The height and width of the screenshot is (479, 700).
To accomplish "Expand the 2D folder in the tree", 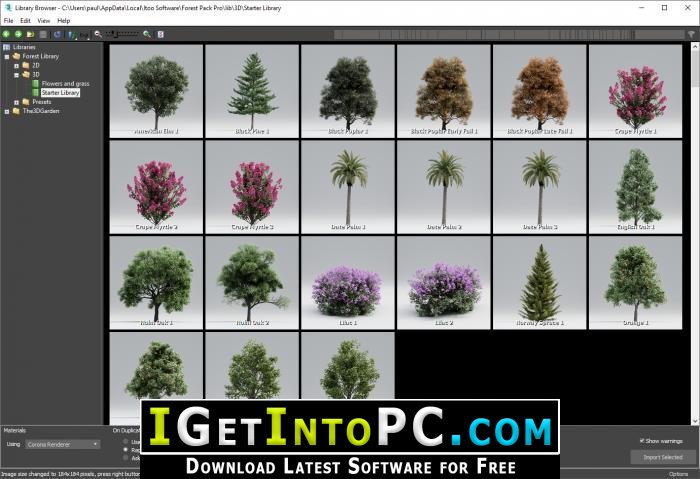I will pos(16,65).
